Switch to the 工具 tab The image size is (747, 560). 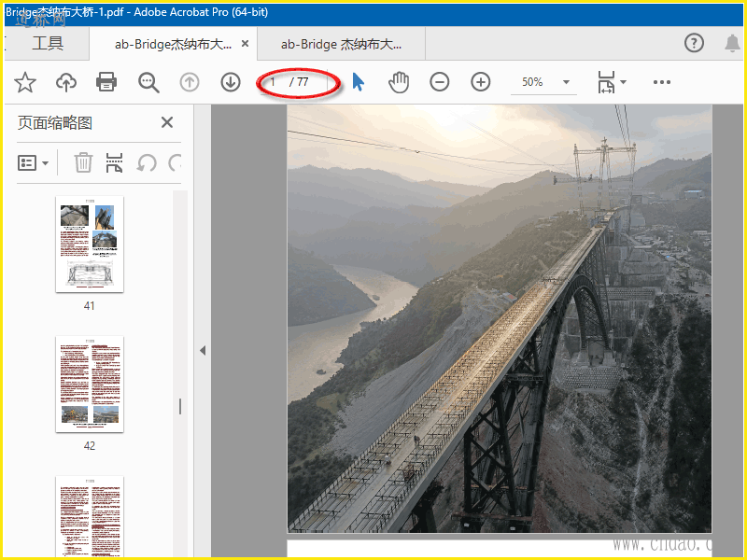click(x=48, y=43)
